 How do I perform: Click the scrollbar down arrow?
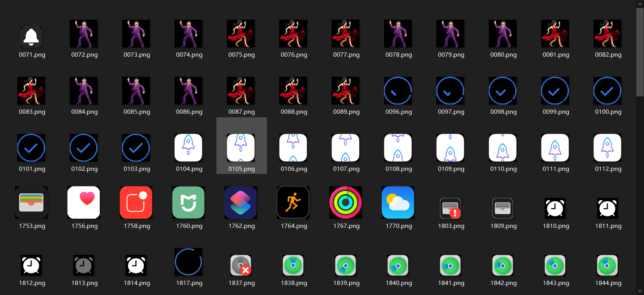tap(640, 291)
